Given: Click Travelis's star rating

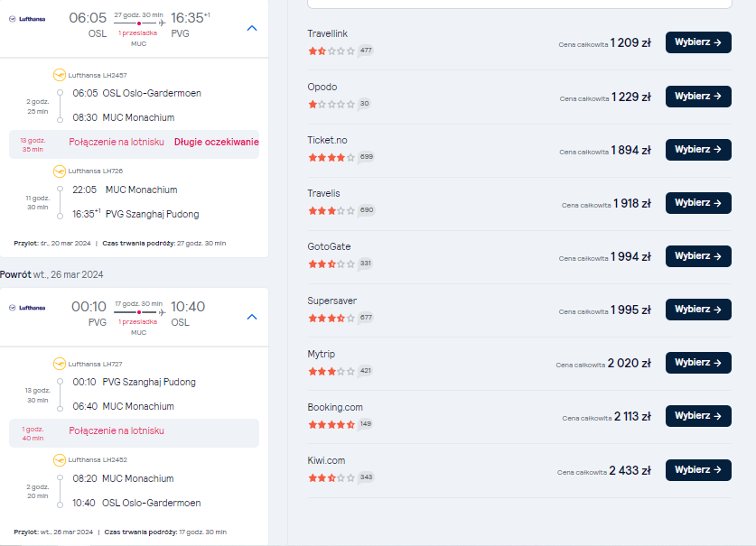Looking at the screenshot, I should (331, 210).
